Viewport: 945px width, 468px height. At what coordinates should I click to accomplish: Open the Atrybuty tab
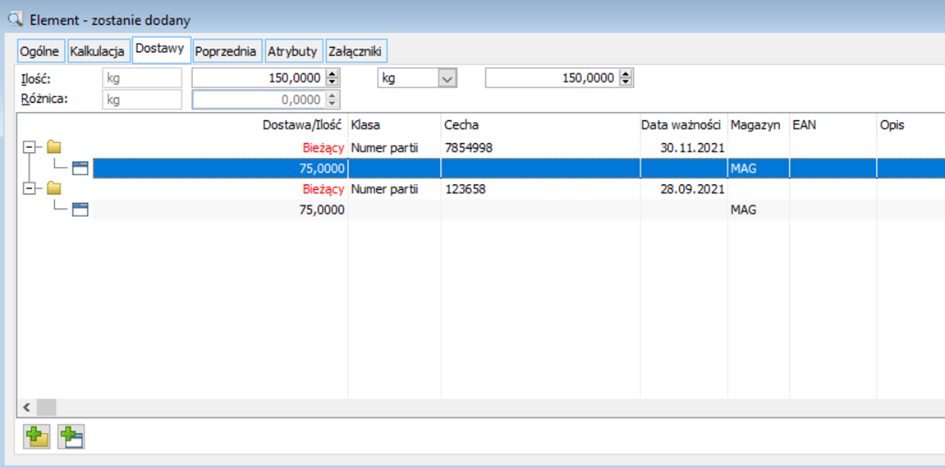(292, 51)
